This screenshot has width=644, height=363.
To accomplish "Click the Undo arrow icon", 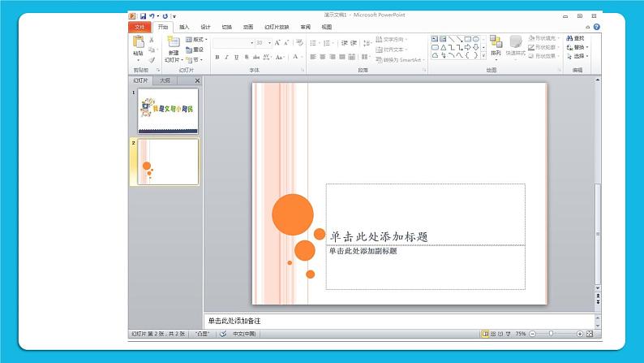I will pyautogui.click(x=152, y=16).
